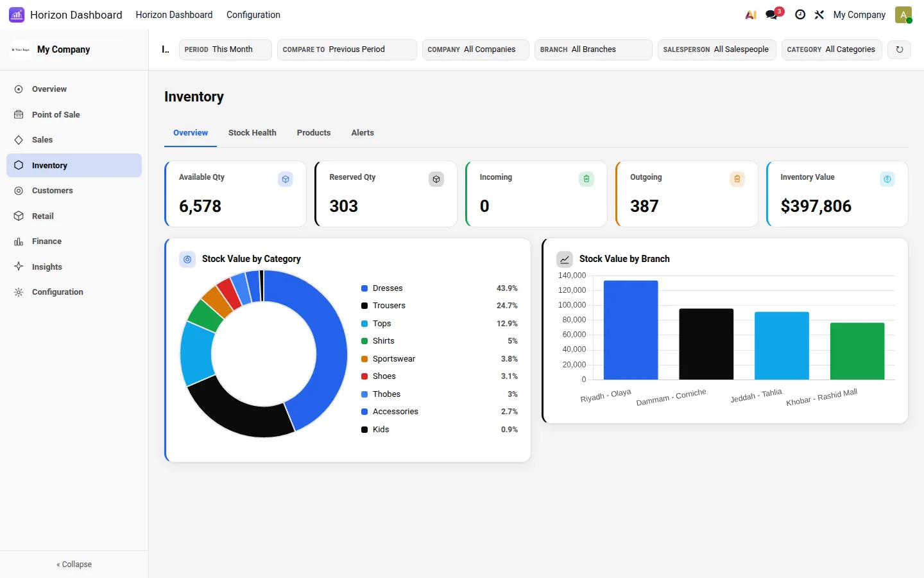The height and width of the screenshot is (578, 924).
Task: Open the Category All Categories filter
Action: click(x=832, y=49)
